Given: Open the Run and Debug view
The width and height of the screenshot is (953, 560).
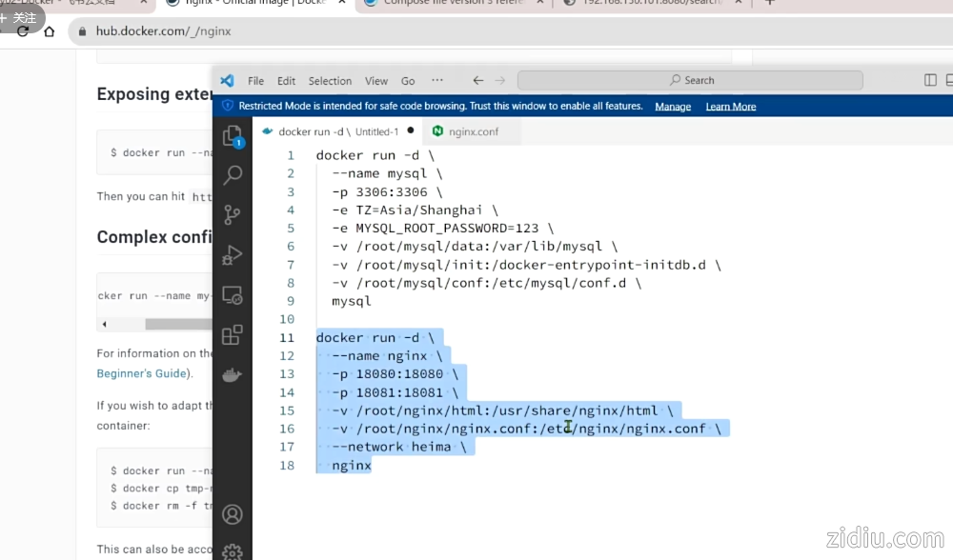Looking at the screenshot, I should coord(232,254).
